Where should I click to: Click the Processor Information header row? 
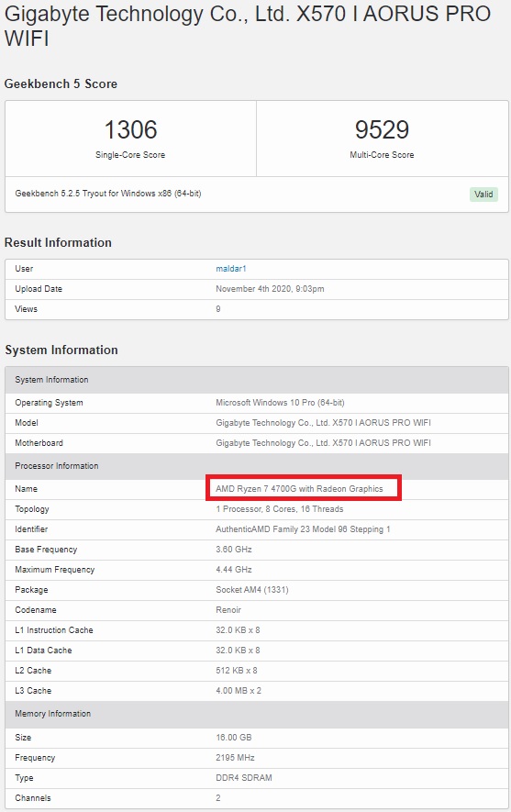click(257, 465)
